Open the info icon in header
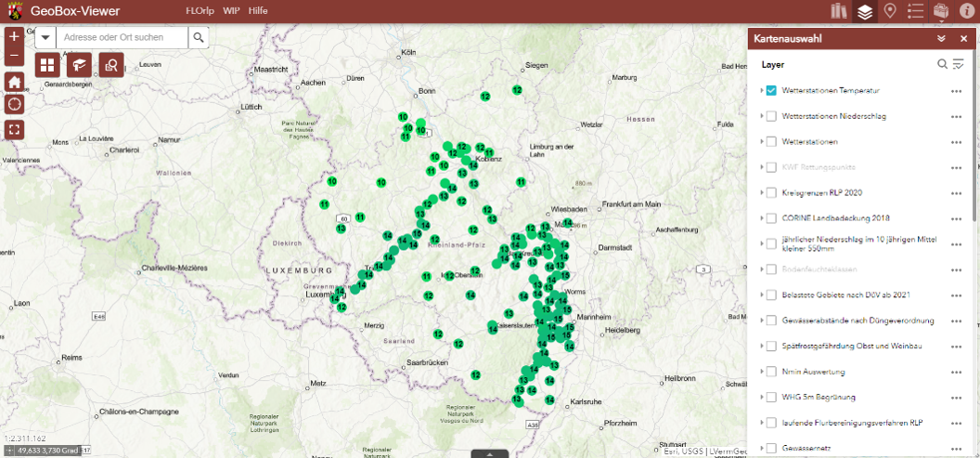Screen dimensions: 980x458 click(967, 12)
